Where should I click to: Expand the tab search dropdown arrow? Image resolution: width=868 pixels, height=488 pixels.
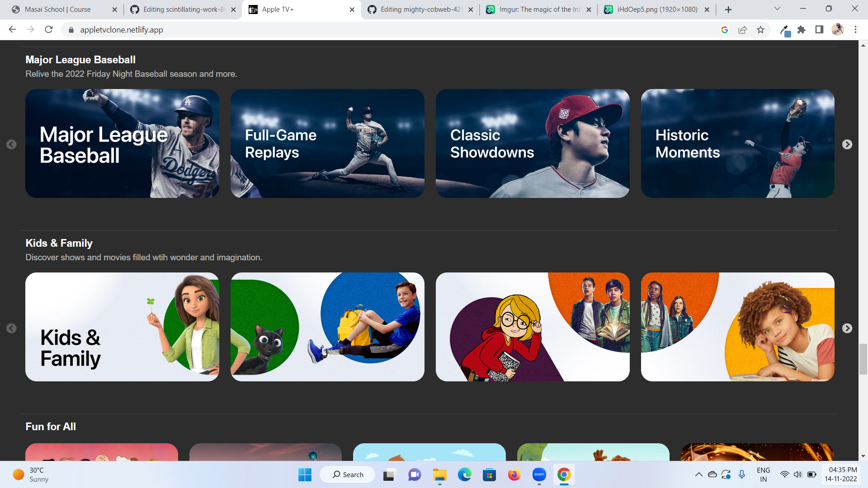(x=777, y=9)
